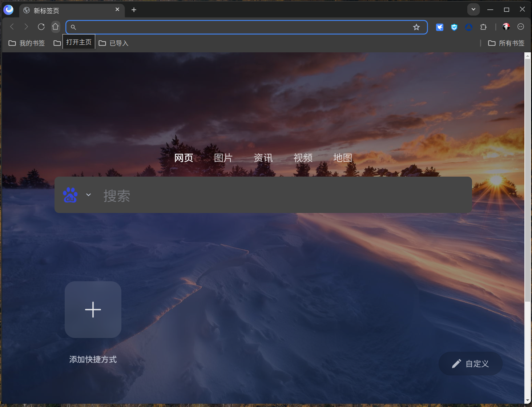Viewport: 532px width, 407px height.
Task: Open the 已导入 bookmark folder
Action: (114, 43)
